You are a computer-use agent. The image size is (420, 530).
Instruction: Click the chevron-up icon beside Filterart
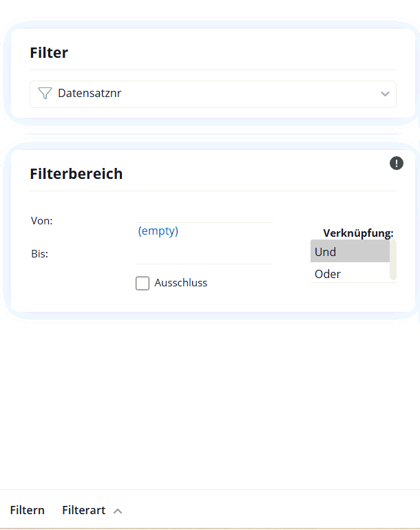coord(117,511)
